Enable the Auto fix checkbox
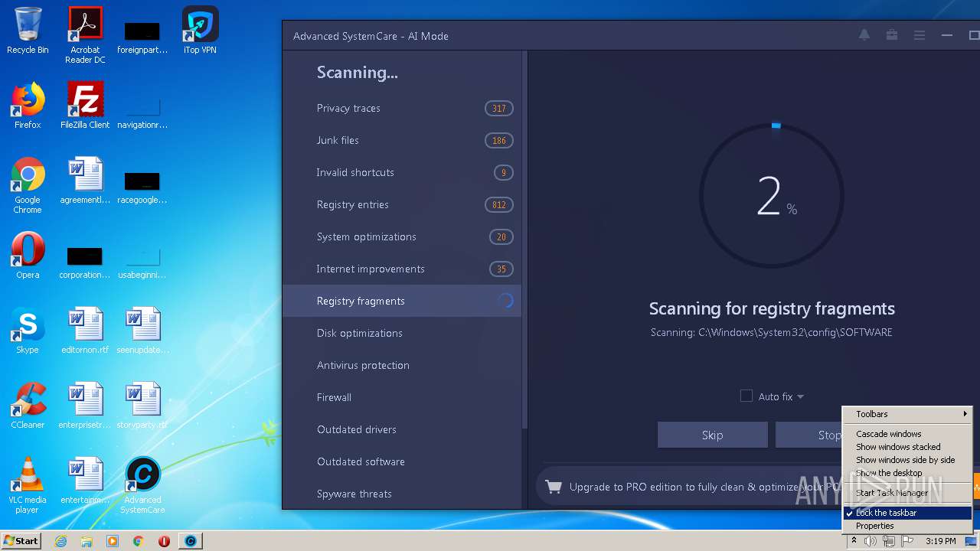This screenshot has width=980, height=551. pos(746,396)
